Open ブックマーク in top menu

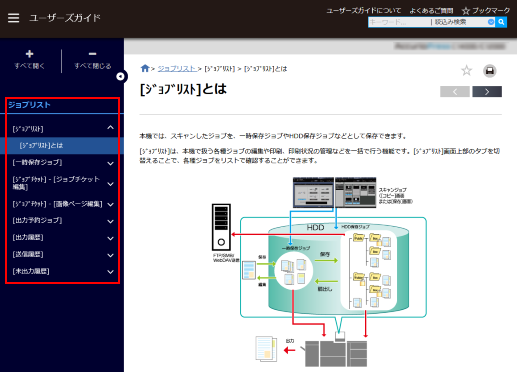[x=486, y=11]
